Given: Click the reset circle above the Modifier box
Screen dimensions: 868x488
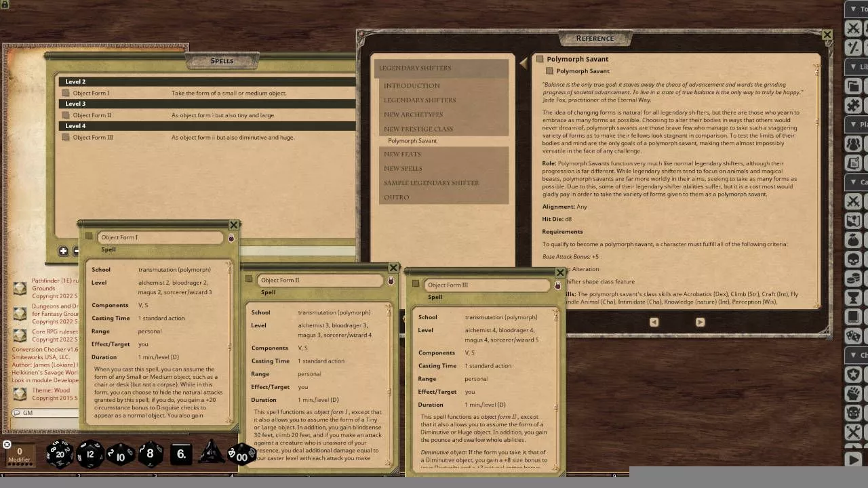Looking at the screenshot, I should pyautogui.click(x=7, y=445).
